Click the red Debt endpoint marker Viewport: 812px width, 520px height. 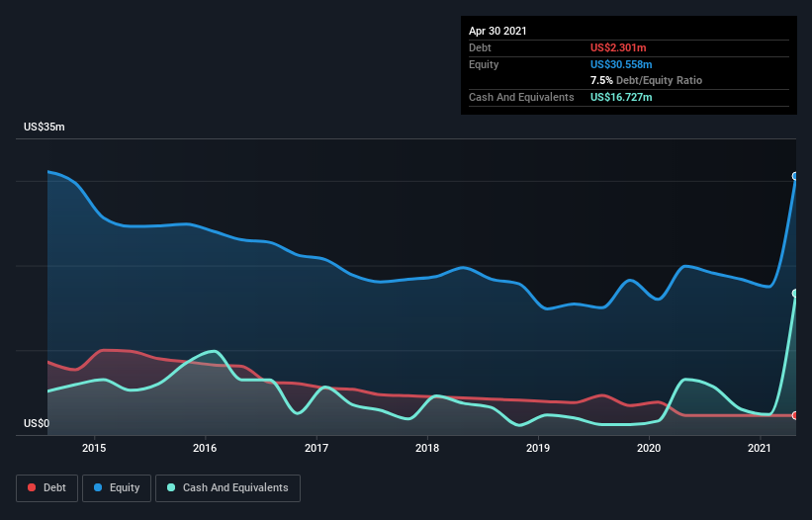coord(795,415)
